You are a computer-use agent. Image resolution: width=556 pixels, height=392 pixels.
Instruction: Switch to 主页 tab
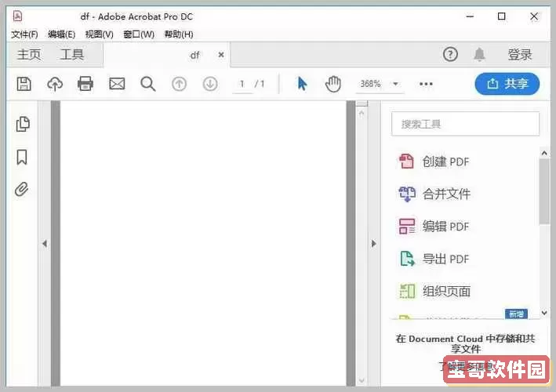click(x=29, y=55)
